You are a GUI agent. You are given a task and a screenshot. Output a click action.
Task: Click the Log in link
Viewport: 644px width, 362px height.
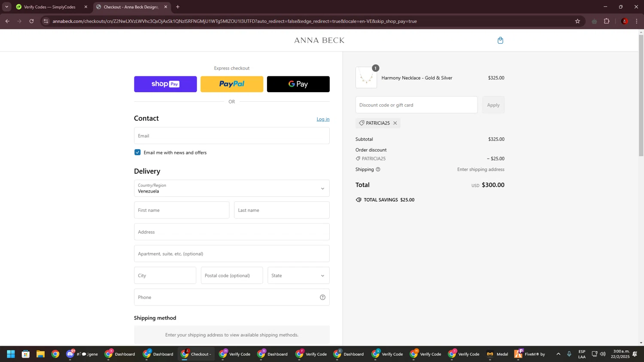[323, 119]
